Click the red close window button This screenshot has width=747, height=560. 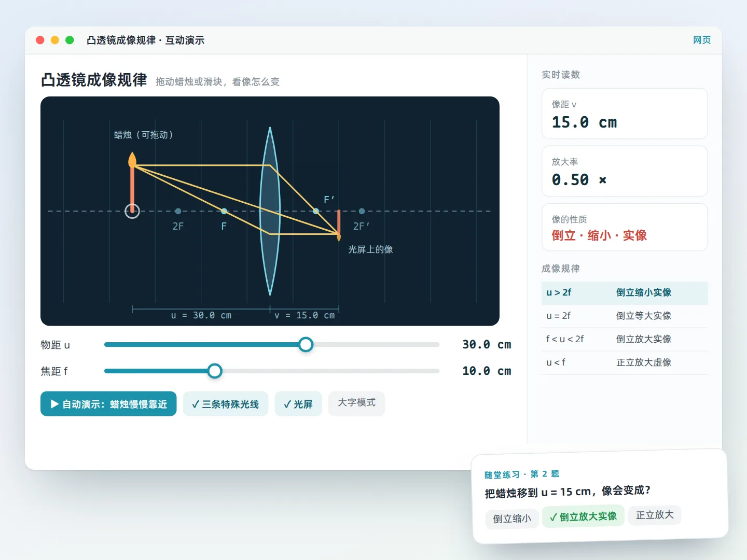click(x=40, y=40)
